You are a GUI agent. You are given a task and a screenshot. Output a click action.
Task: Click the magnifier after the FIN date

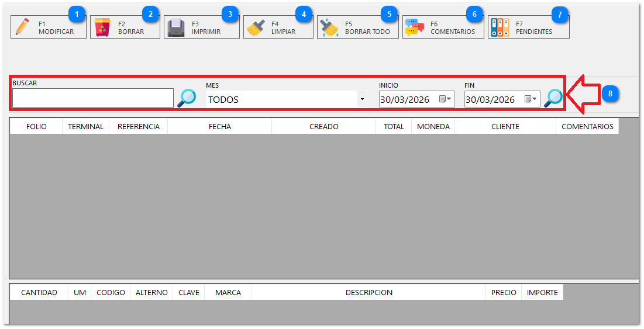553,98
